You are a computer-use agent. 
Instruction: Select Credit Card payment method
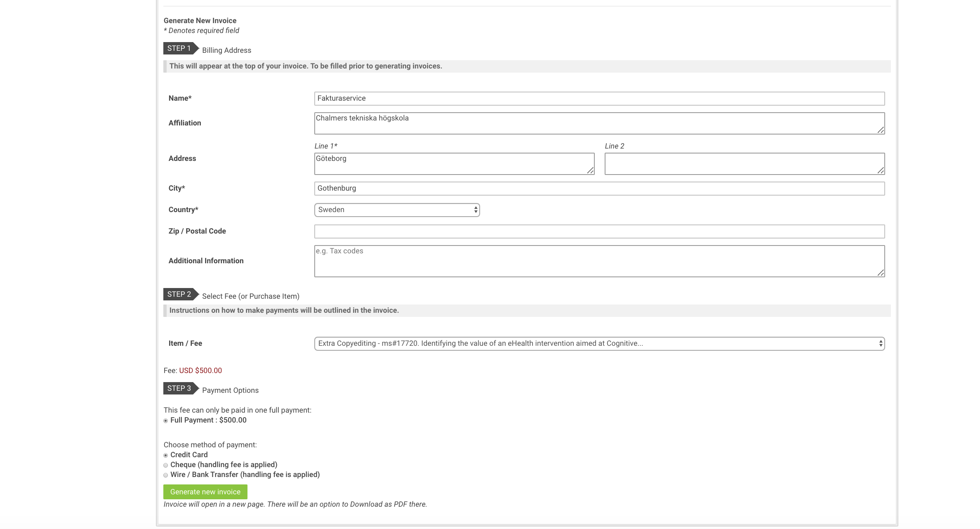tap(166, 456)
